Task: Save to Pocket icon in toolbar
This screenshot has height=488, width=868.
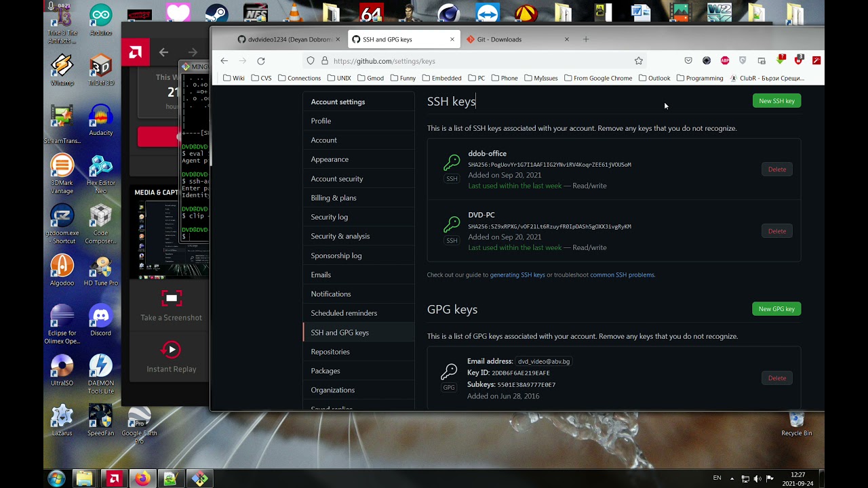Action: click(688, 61)
